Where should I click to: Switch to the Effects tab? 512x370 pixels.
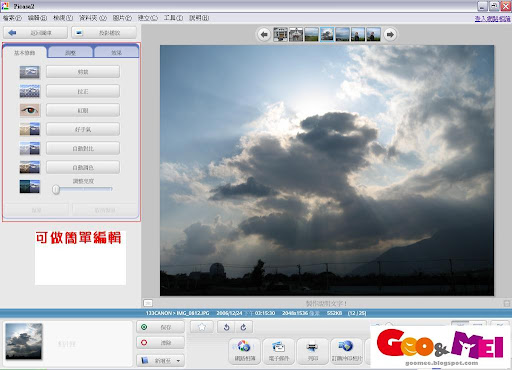pyautogui.click(x=116, y=53)
